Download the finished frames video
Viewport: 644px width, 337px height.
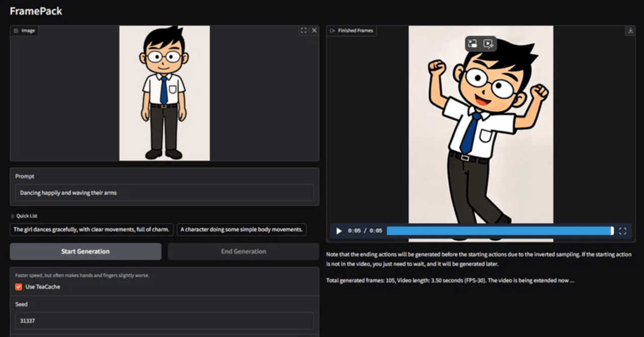pos(630,31)
